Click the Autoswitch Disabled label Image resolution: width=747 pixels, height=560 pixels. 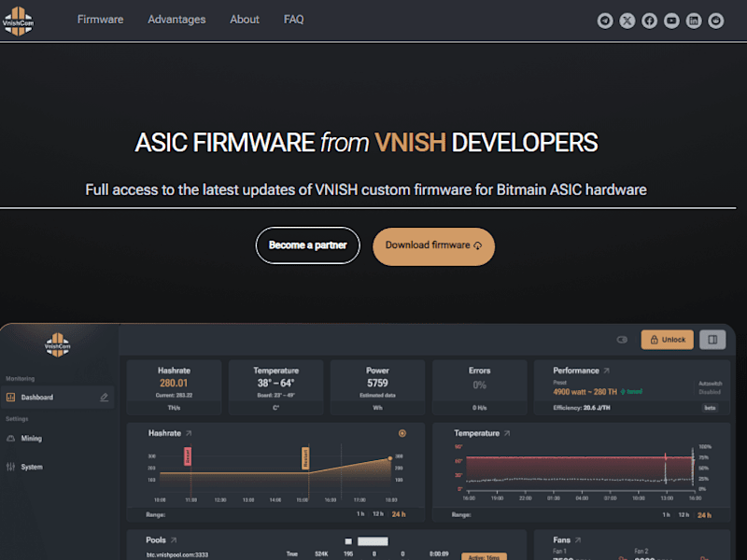coord(710,387)
